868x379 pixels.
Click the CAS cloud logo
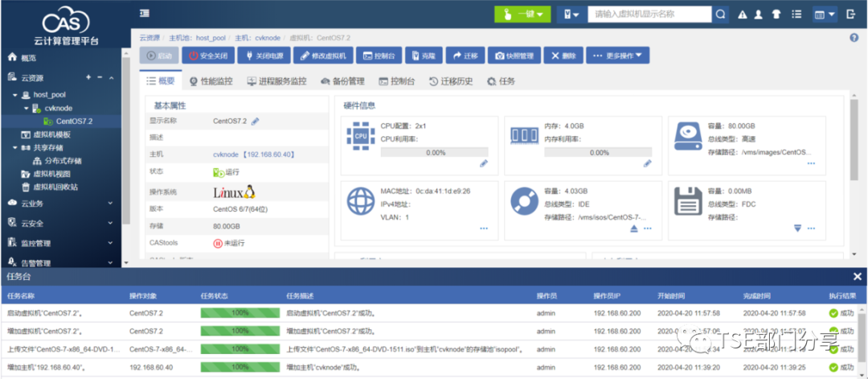click(65, 21)
